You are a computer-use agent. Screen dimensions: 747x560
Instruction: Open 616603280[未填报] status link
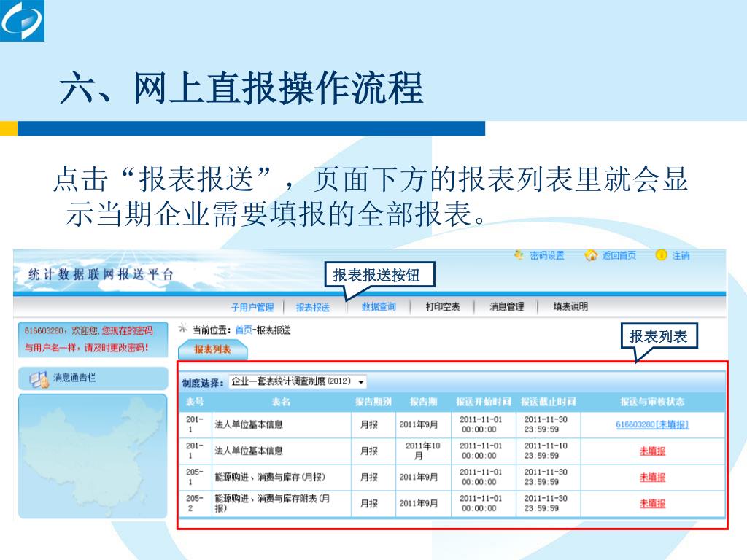pyautogui.click(x=652, y=424)
